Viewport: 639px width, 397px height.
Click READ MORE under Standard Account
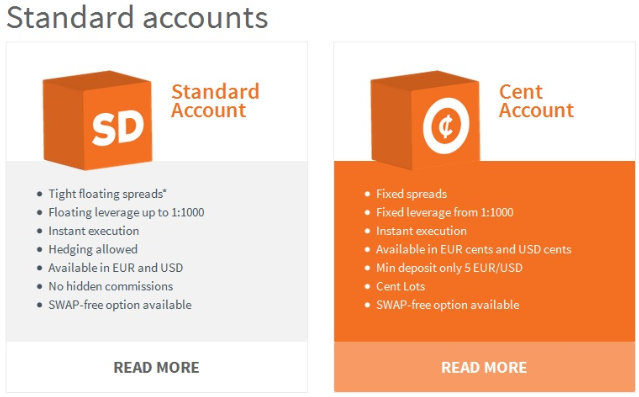156,367
